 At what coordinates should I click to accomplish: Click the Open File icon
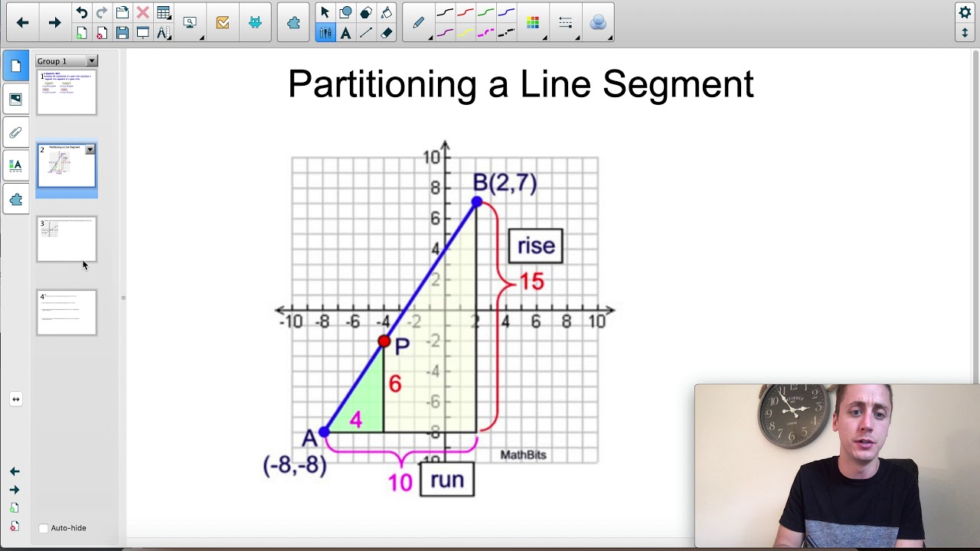point(122,12)
